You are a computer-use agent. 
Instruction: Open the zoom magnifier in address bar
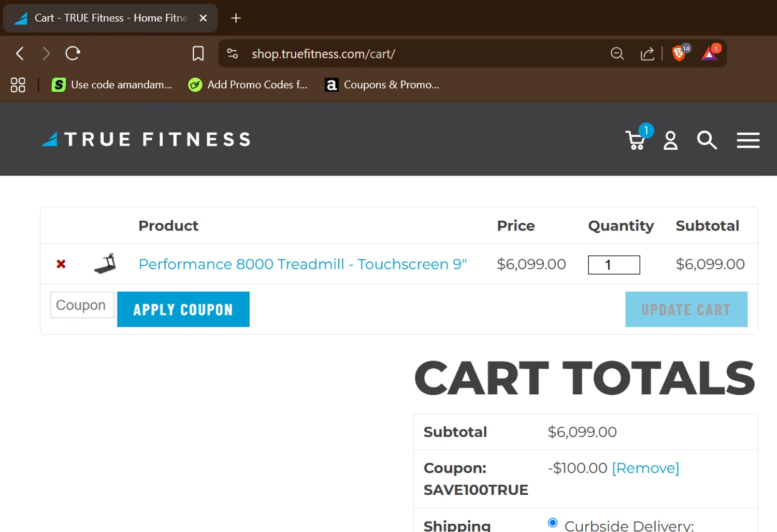pos(617,53)
